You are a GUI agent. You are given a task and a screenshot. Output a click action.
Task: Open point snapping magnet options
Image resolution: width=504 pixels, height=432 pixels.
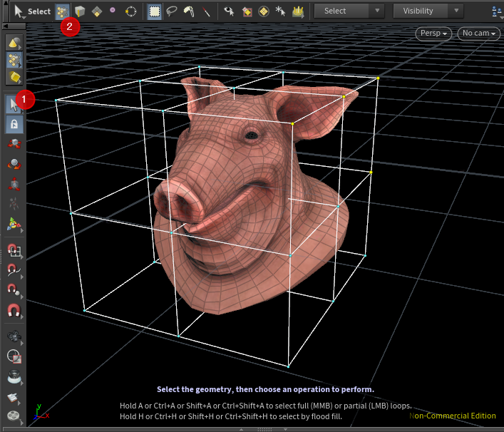point(14,290)
